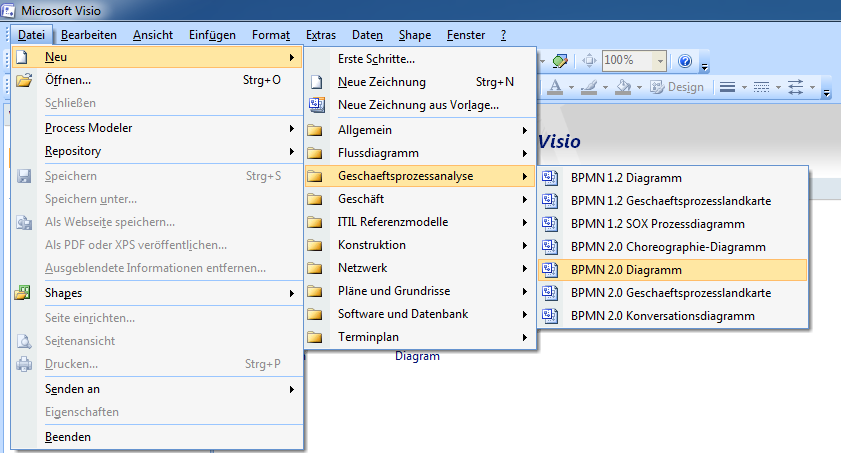The height and width of the screenshot is (453, 842).
Task: Select BPMN 2.0 Choreographie-Diagramm template
Action: [672, 247]
